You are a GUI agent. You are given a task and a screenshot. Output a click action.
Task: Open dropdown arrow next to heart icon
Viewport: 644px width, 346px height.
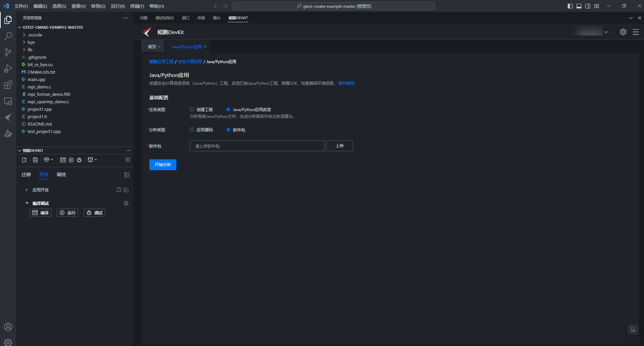point(52,160)
